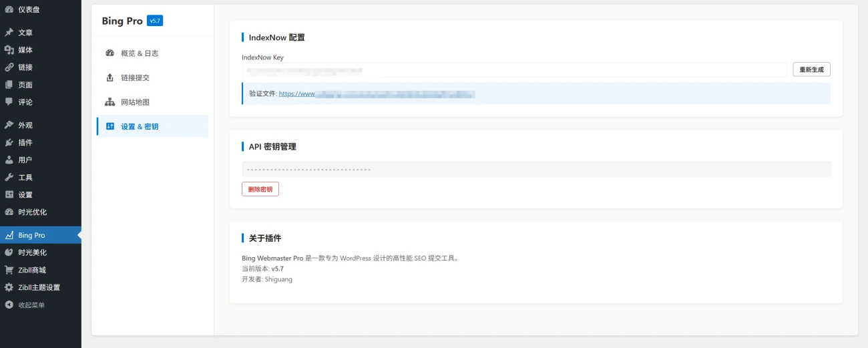The width and height of the screenshot is (868, 348).
Task: Click the 时光优化 gauge icon
Action: click(9, 212)
